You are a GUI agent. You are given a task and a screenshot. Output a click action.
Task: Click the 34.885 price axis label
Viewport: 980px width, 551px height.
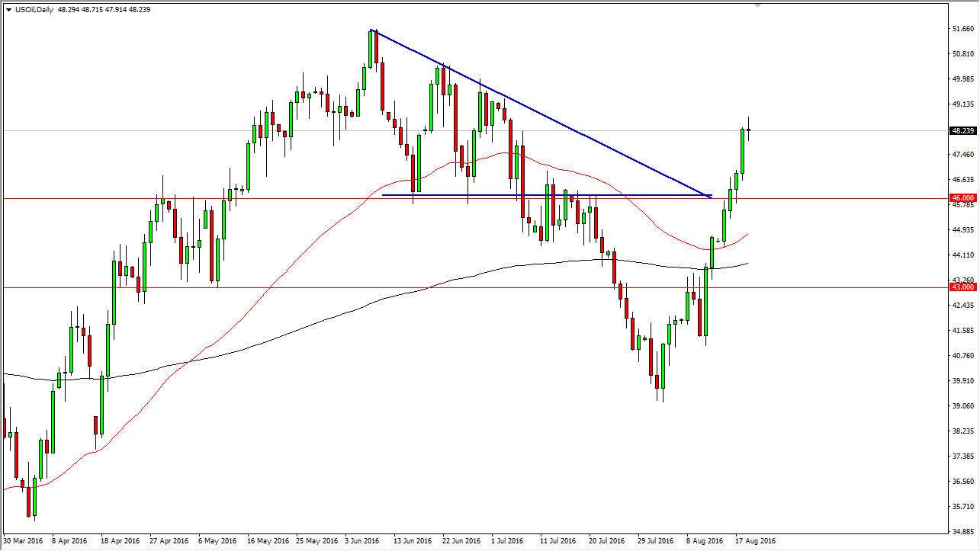pos(963,532)
